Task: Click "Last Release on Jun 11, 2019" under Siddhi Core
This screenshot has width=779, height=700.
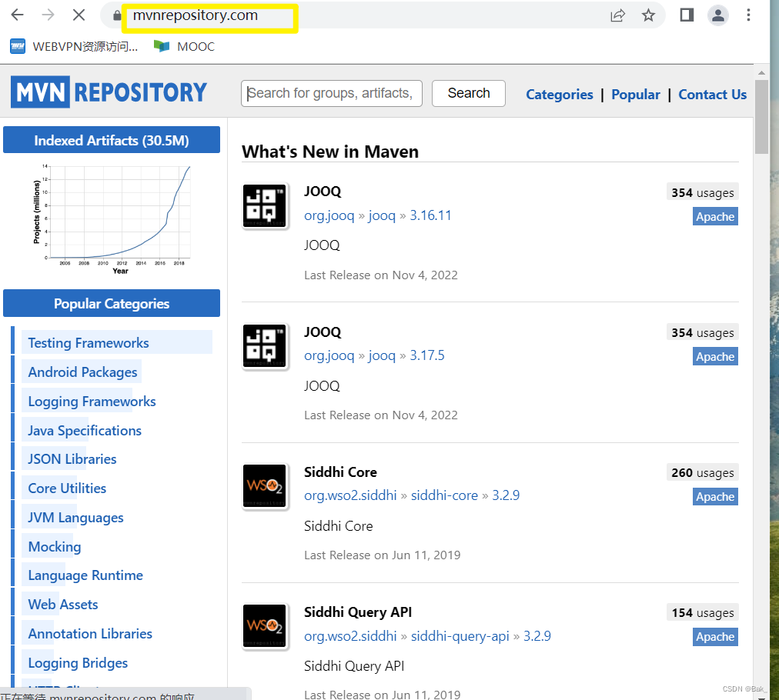Action: (x=382, y=555)
